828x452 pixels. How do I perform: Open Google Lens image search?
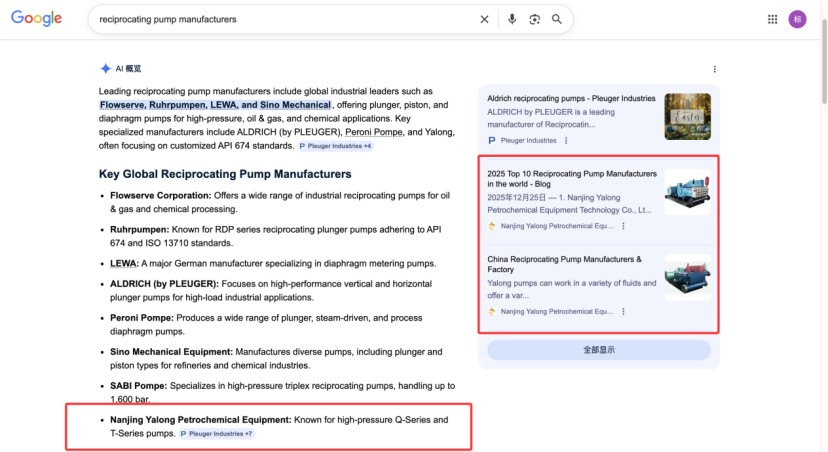pos(535,19)
